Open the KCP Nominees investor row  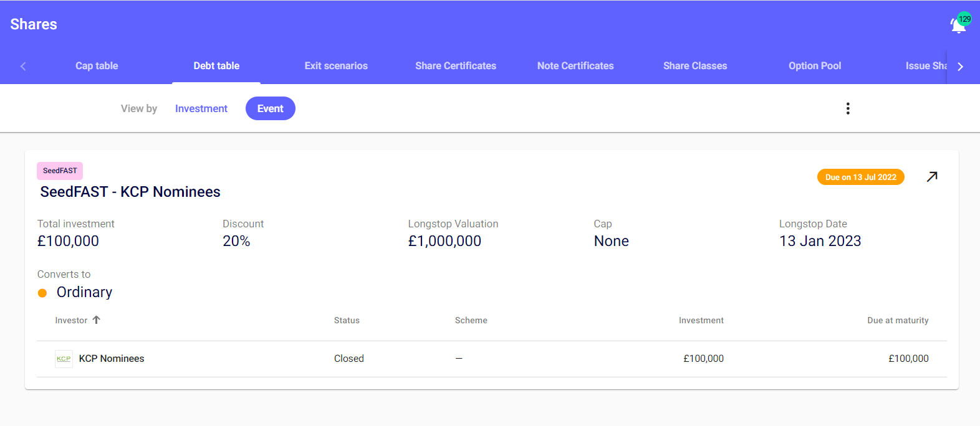(x=112, y=359)
